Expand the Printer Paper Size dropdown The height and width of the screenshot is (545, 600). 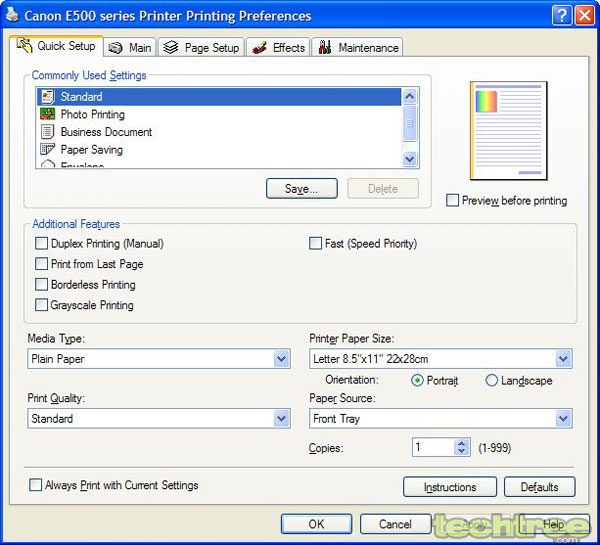[x=563, y=359]
